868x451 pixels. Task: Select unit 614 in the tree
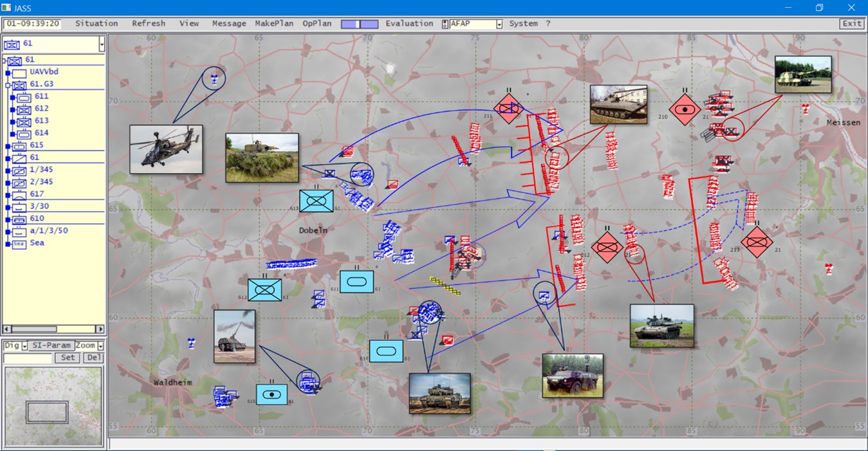pos(42,133)
